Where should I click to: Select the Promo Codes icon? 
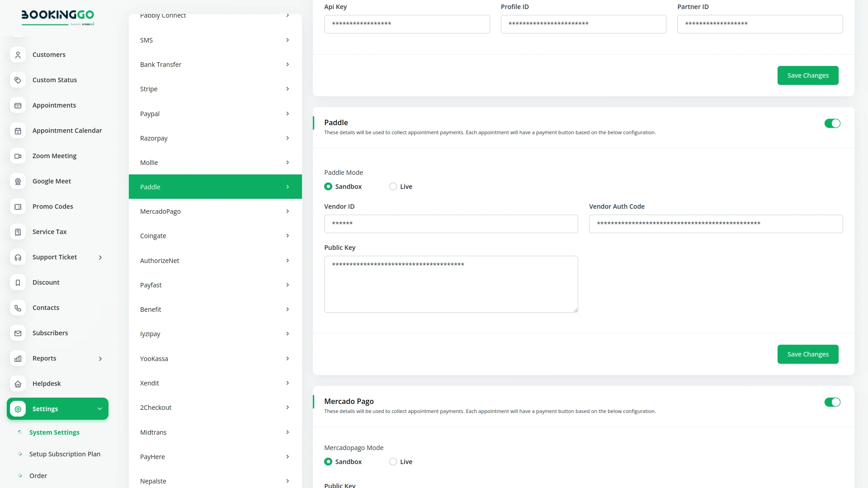click(x=18, y=206)
